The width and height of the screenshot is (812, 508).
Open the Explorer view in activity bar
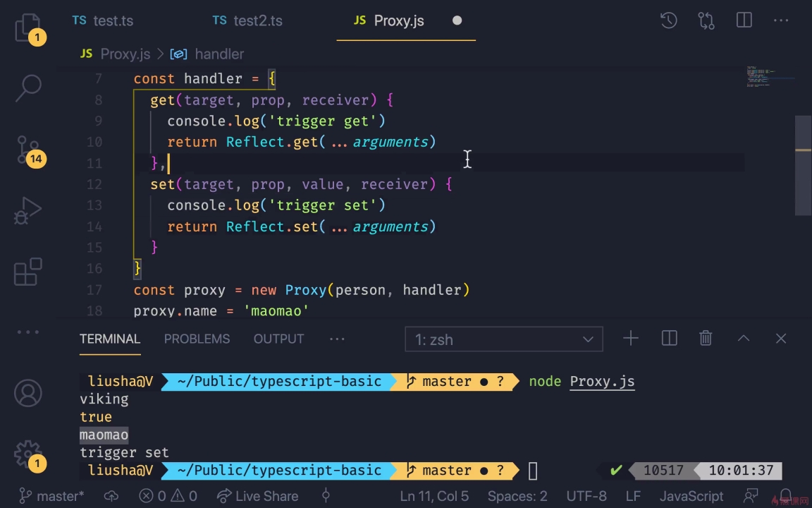tap(28, 30)
